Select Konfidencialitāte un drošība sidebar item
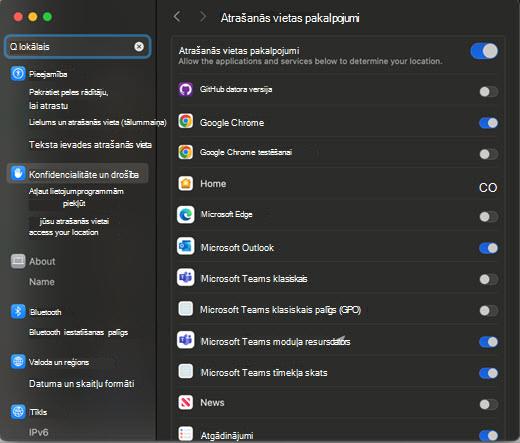The height and width of the screenshot is (443, 520). click(78, 174)
